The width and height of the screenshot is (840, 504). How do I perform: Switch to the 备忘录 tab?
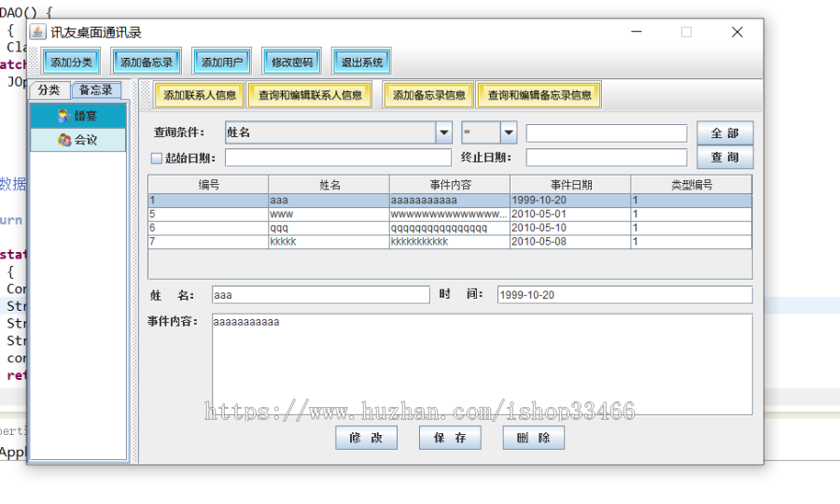96,90
